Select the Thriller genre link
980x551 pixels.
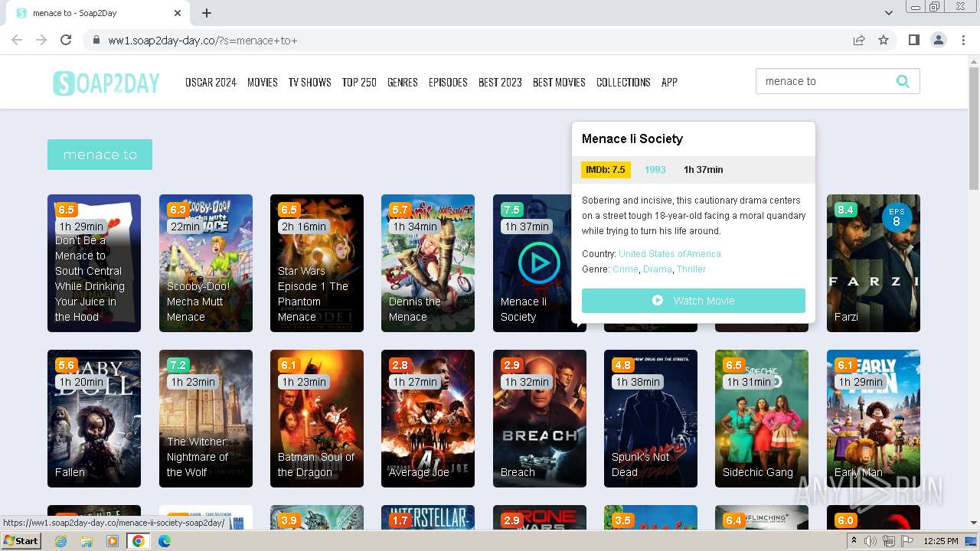tap(691, 269)
